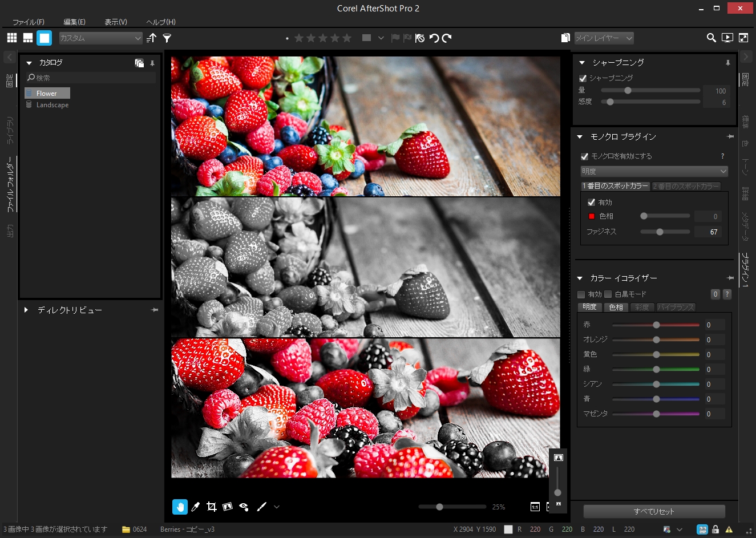Switch to thumbnail grid view
The width and height of the screenshot is (756, 538).
tap(12, 38)
